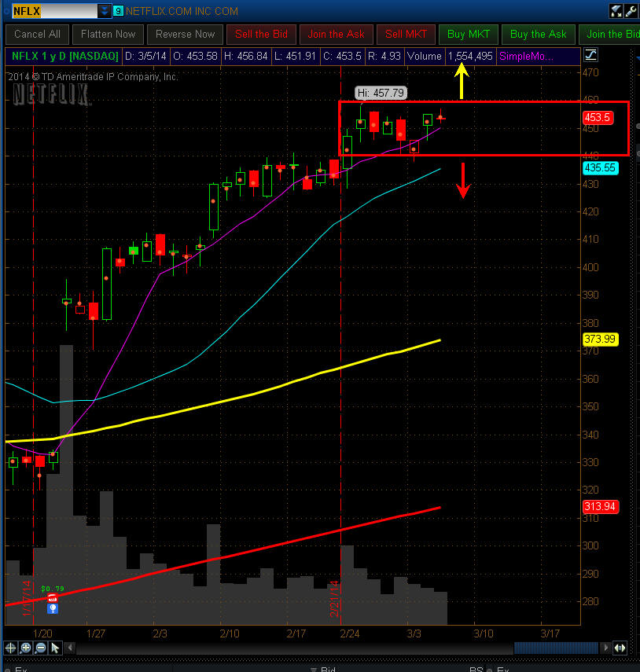Click the $0.79 earnings value label
Image resolution: width=640 pixels, height=672 pixels.
[x=53, y=589]
